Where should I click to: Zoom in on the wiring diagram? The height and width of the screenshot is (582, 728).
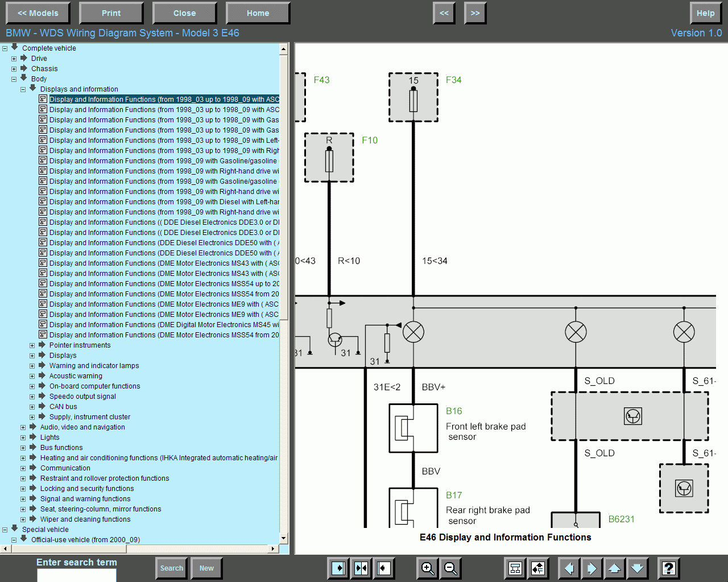coord(428,568)
